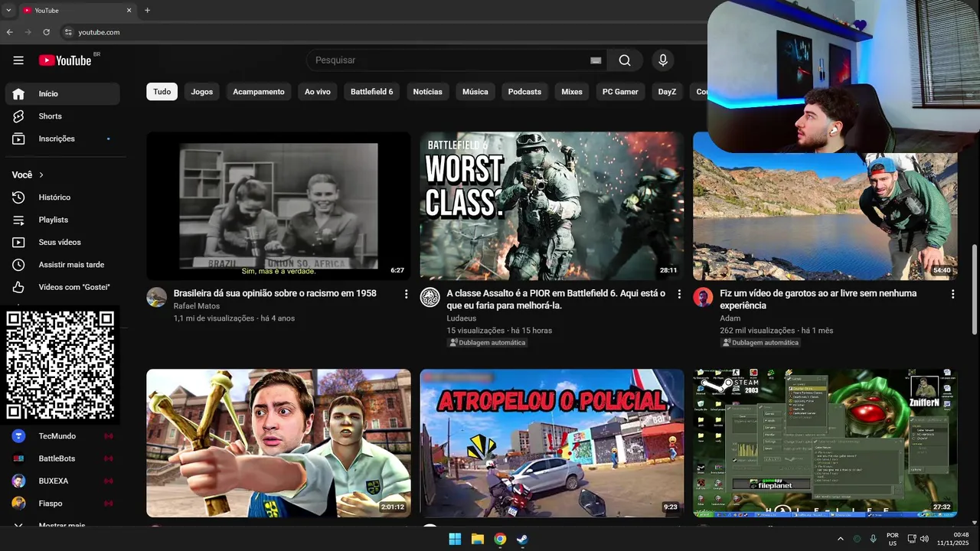This screenshot has width=980, height=551.
Task: Open Shorts in sidebar
Action: pos(62,116)
